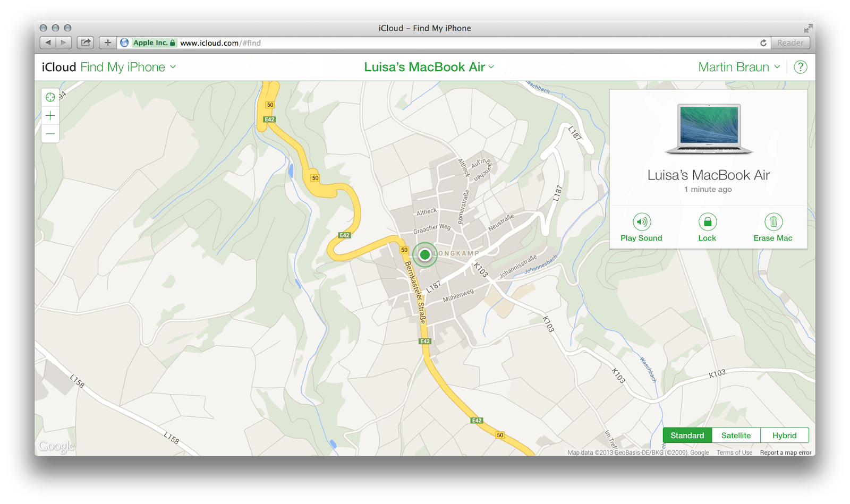The height and width of the screenshot is (504, 850).
Task: Click the Lock padlock icon
Action: [x=707, y=221]
